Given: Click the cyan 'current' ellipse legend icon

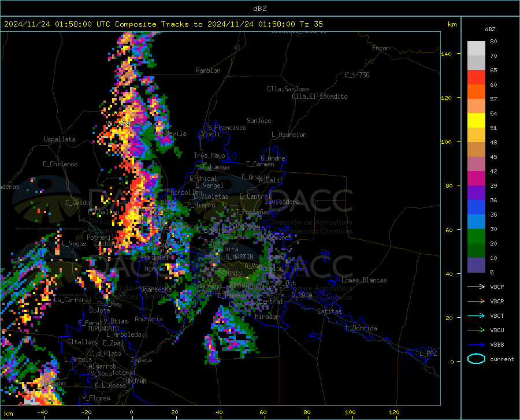Looking at the screenshot, I should click(x=476, y=359).
